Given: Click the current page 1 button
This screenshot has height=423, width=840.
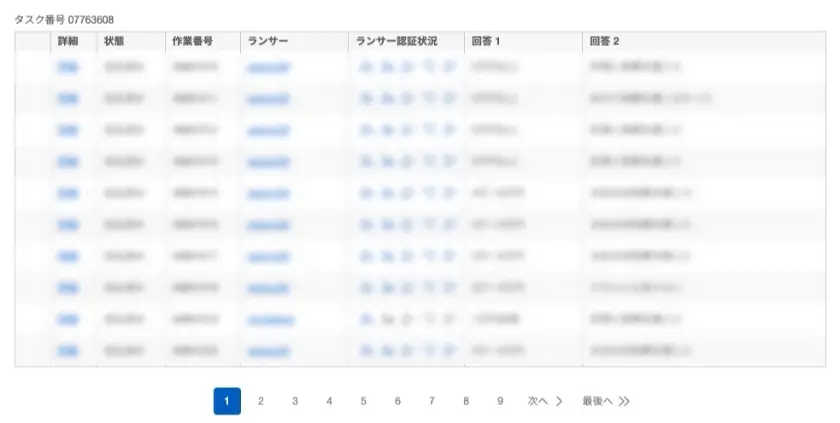Looking at the screenshot, I should (227, 401).
